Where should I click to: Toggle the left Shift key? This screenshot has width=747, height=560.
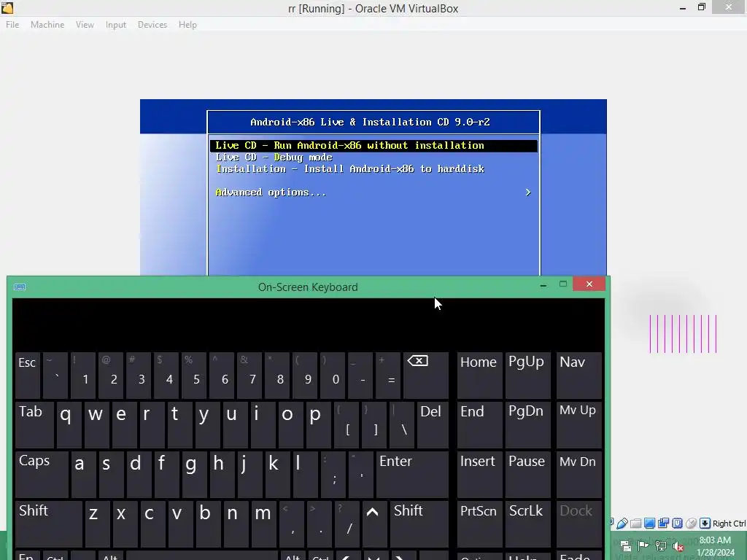[x=49, y=524]
